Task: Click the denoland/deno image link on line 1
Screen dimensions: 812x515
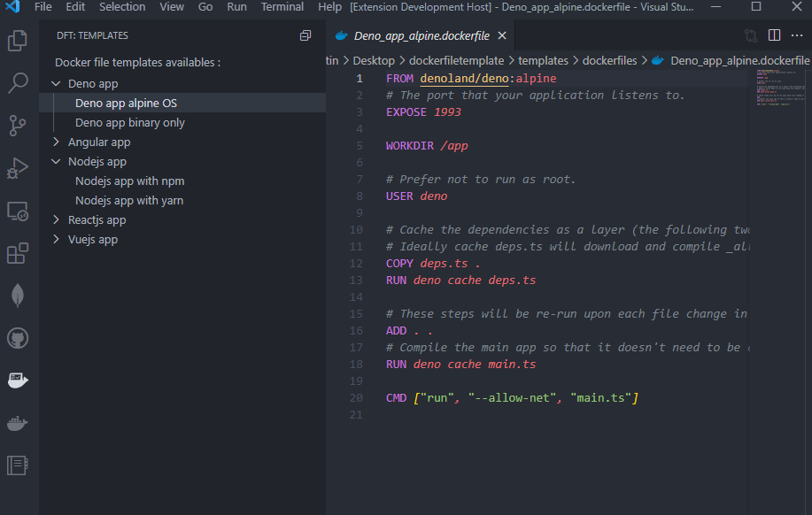Action: coord(465,78)
